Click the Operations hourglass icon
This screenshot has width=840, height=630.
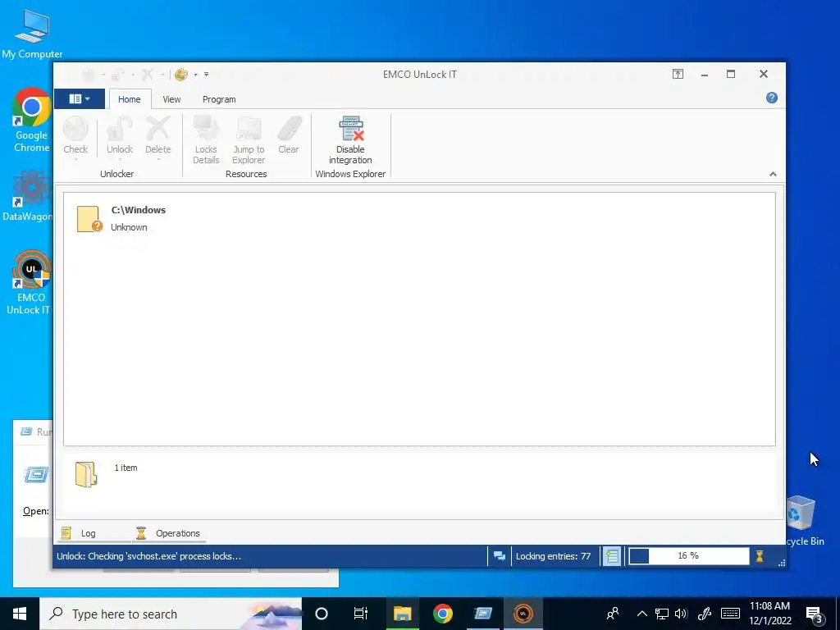[141, 533]
